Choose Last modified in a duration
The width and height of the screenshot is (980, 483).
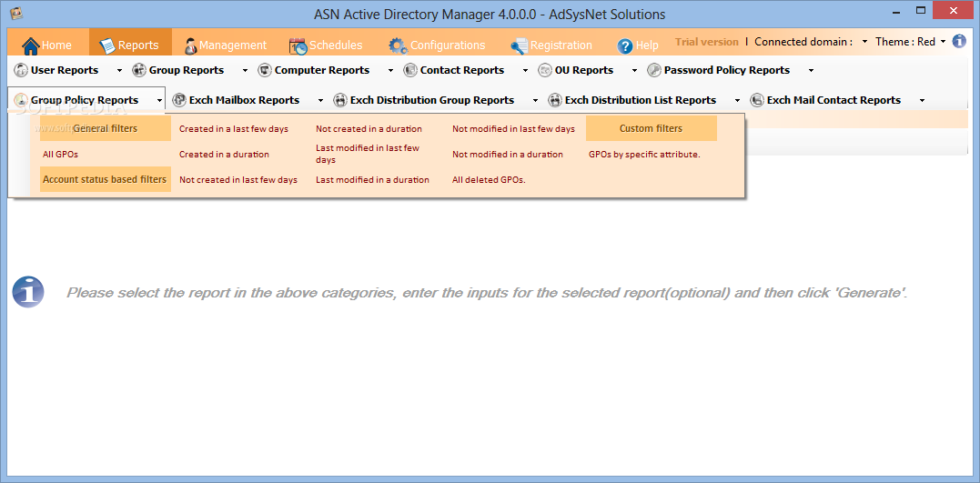[x=372, y=180]
